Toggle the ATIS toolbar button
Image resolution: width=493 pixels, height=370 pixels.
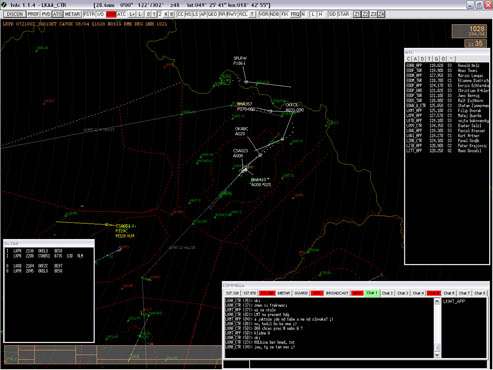pos(57,14)
